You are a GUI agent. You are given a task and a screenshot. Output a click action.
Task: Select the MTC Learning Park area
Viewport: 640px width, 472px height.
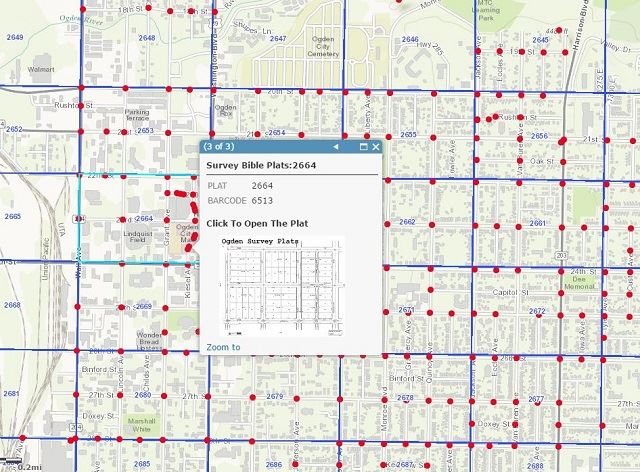486,13
